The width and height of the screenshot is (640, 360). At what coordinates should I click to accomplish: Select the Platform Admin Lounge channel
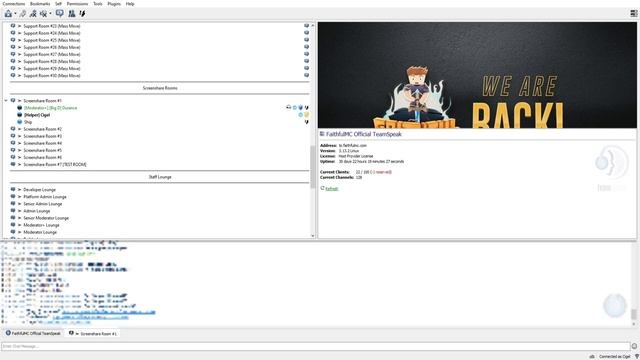point(44,197)
